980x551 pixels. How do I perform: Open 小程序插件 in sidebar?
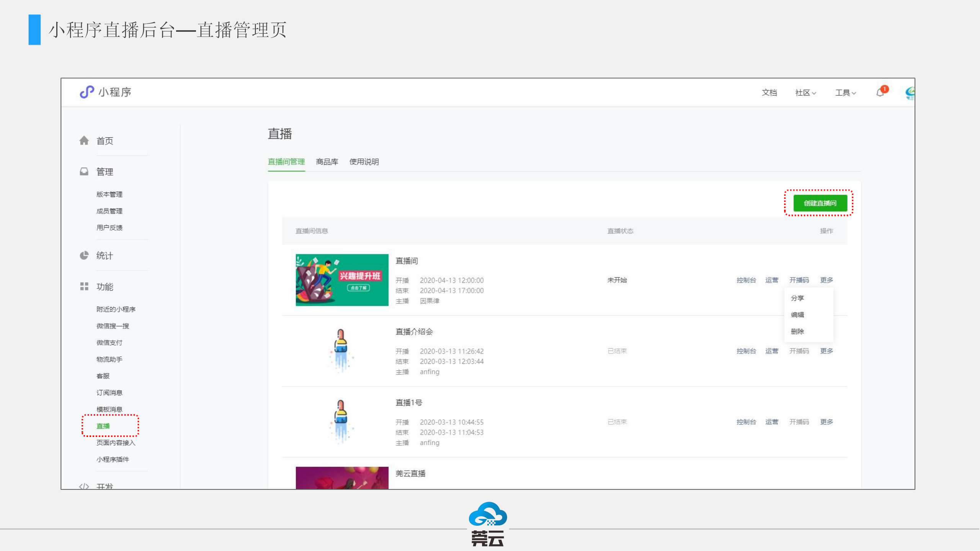113,460
